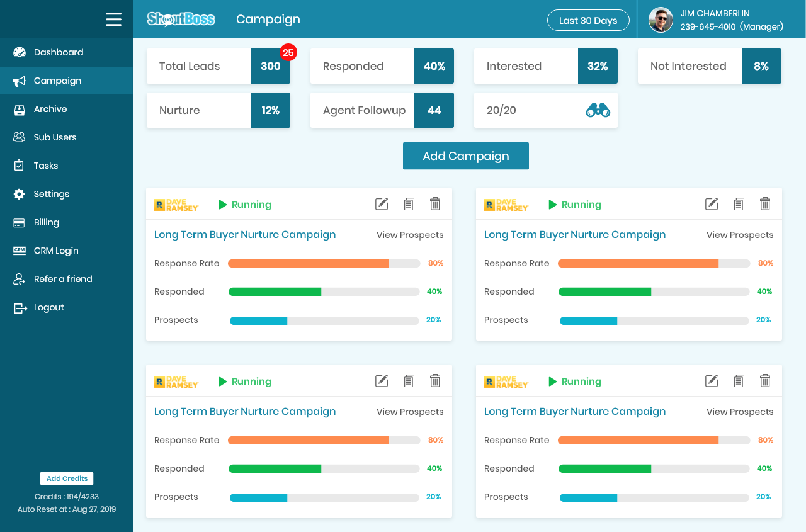Go to Sub Users in sidebar
Image resolution: width=806 pixels, height=532 pixels.
click(55, 137)
